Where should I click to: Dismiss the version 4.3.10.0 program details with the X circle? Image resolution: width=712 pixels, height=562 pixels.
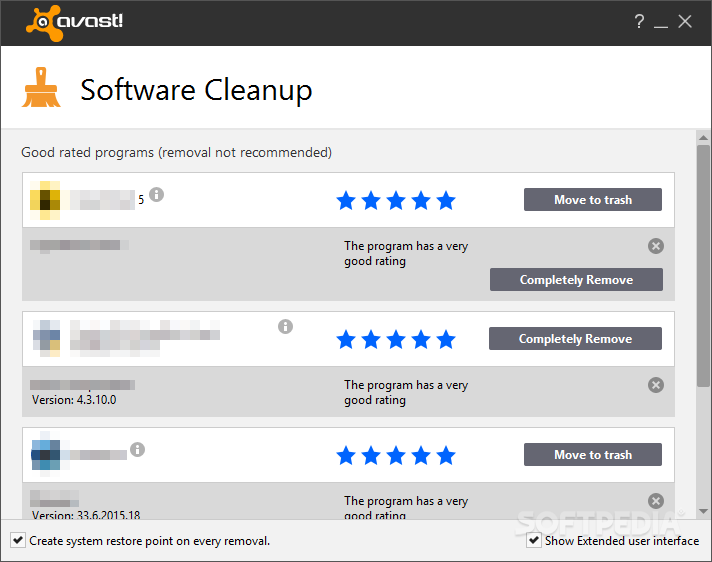click(656, 385)
